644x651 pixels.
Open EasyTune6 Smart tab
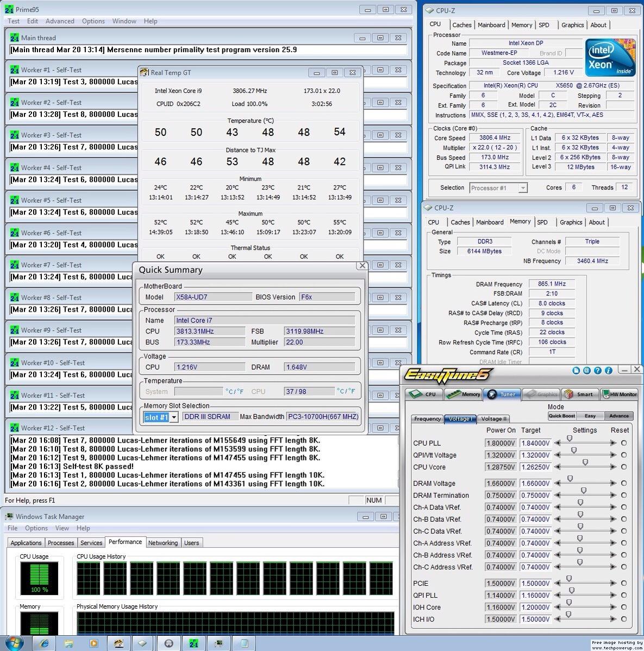(579, 394)
